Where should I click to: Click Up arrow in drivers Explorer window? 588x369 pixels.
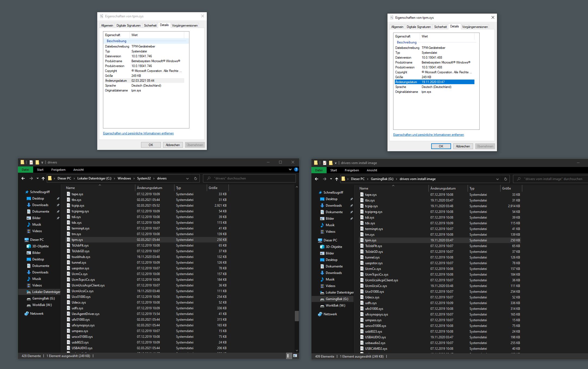(x=43, y=178)
